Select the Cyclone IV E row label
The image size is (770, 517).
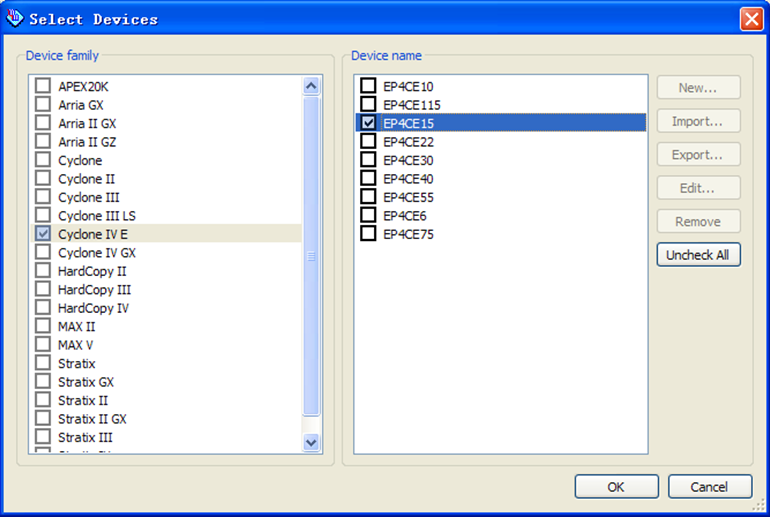point(93,234)
